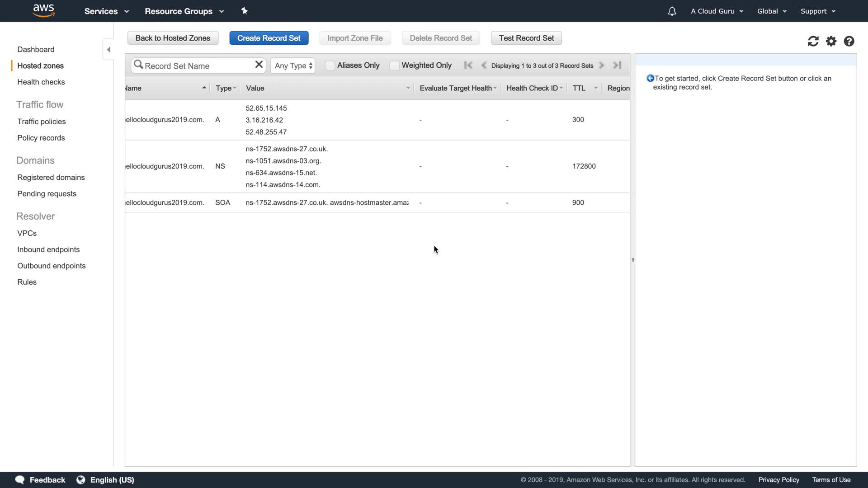Image resolution: width=868 pixels, height=488 pixels.
Task: Open the Any Type filter dropdown
Action: (x=292, y=66)
